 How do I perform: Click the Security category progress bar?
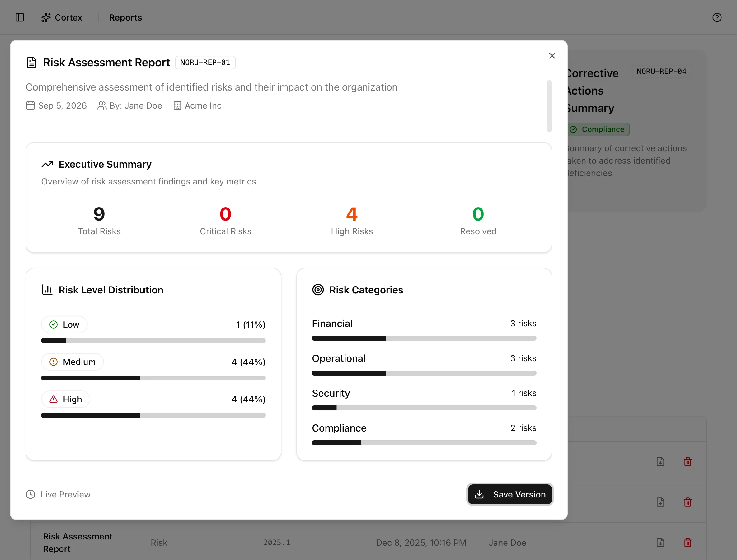pyautogui.click(x=424, y=408)
